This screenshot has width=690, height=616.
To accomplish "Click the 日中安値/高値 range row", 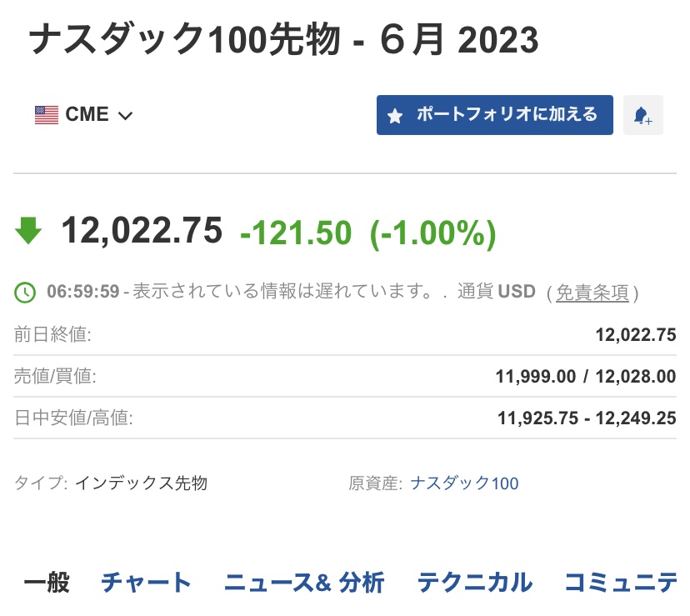I will [345, 418].
